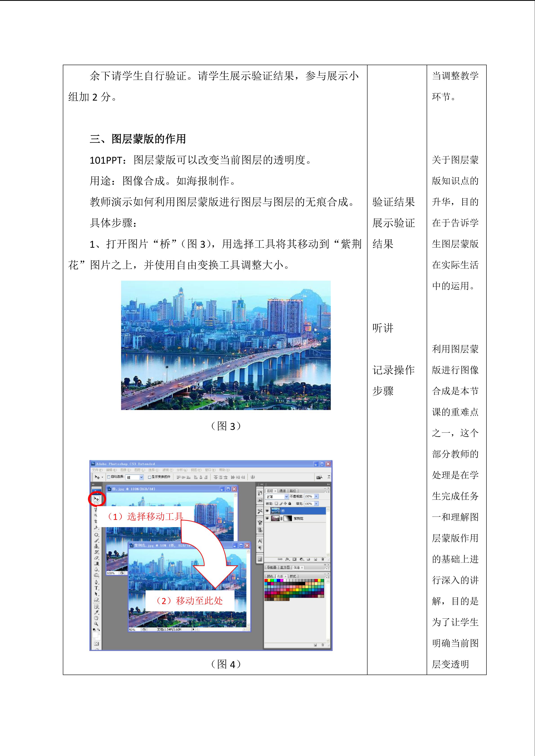
Task: Select the Brush tool in toolbox
Action: click(97, 540)
